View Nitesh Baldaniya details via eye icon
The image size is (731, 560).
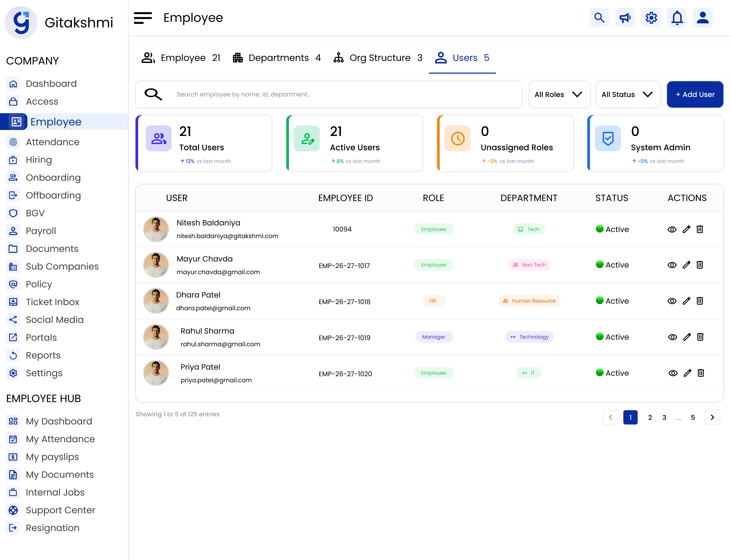tap(672, 229)
